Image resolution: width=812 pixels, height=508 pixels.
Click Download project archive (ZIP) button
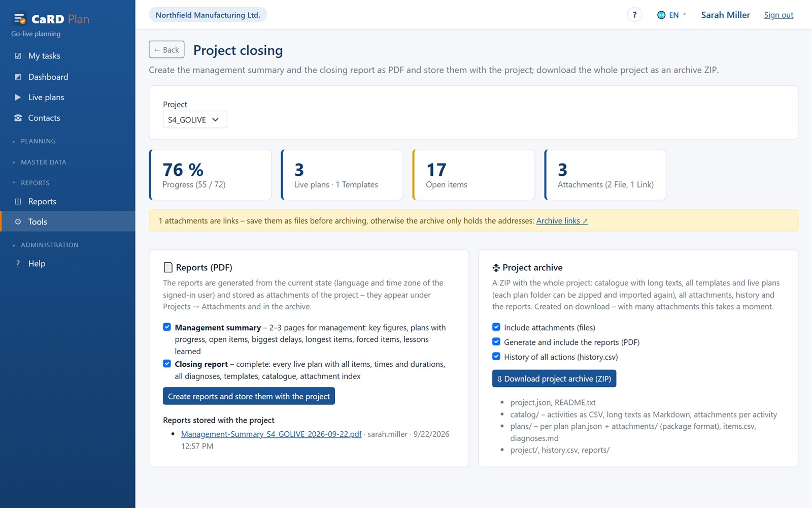point(554,378)
